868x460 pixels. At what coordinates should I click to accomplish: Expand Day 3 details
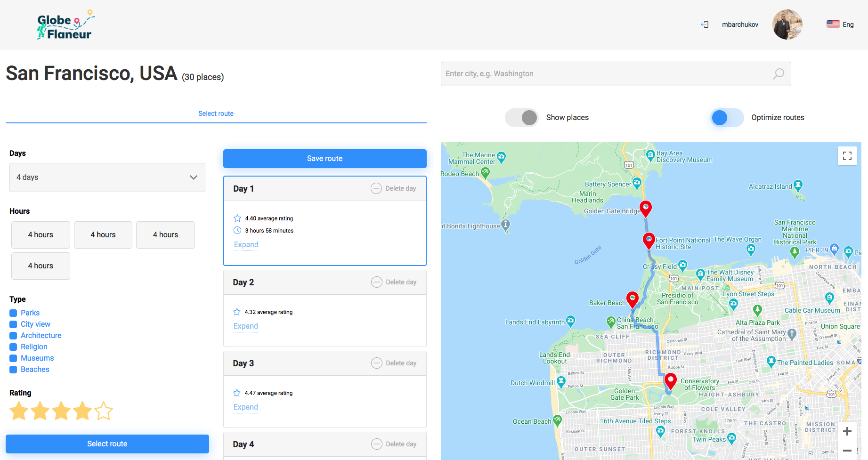[246, 407]
